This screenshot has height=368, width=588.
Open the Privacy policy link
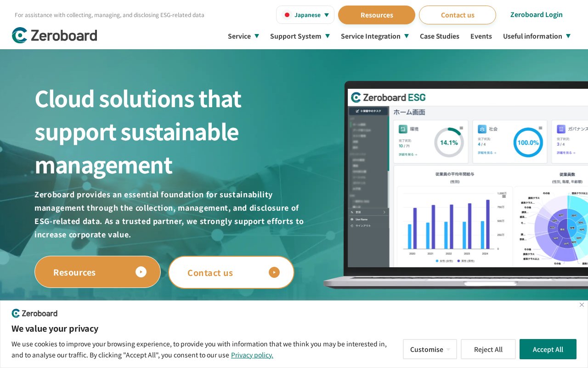click(x=252, y=355)
